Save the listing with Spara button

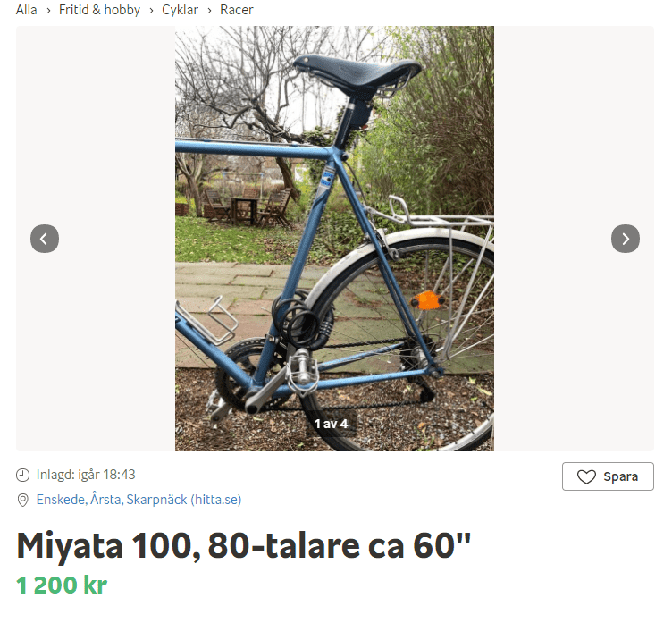coord(608,476)
